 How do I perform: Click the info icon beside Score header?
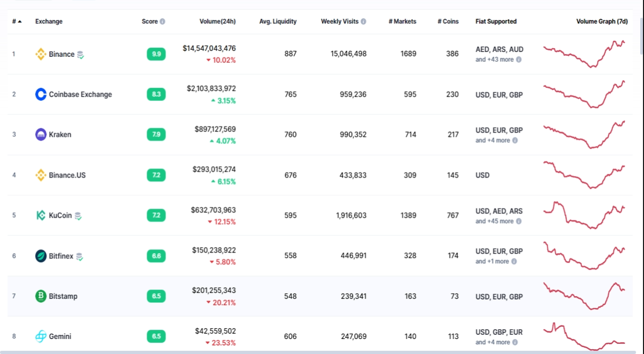[163, 21]
